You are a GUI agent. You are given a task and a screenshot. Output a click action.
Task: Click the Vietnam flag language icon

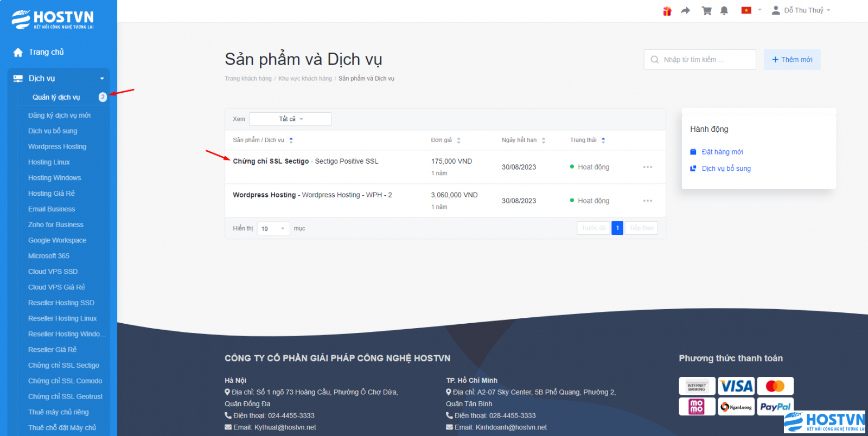coord(746,10)
